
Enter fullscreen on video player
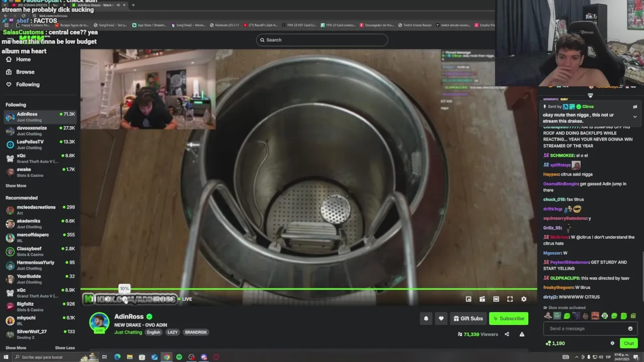(x=510, y=299)
